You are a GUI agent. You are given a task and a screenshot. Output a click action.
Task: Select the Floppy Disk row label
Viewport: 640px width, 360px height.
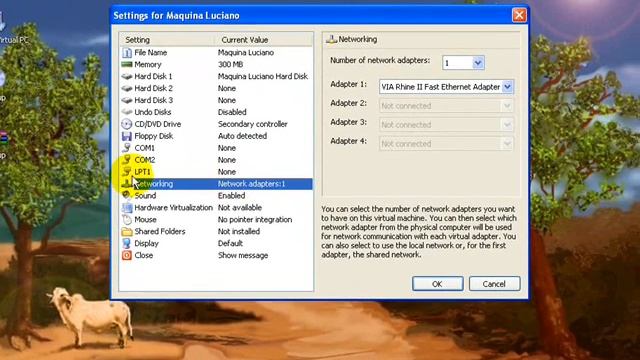pos(154,136)
